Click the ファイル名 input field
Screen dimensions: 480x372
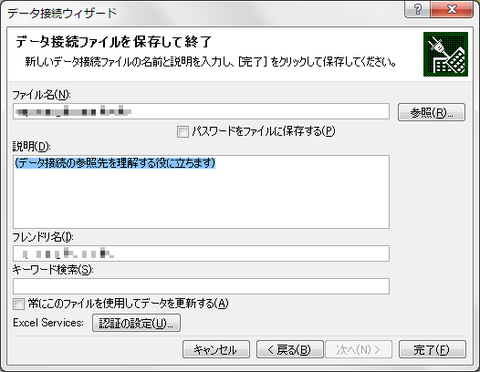pos(201,111)
